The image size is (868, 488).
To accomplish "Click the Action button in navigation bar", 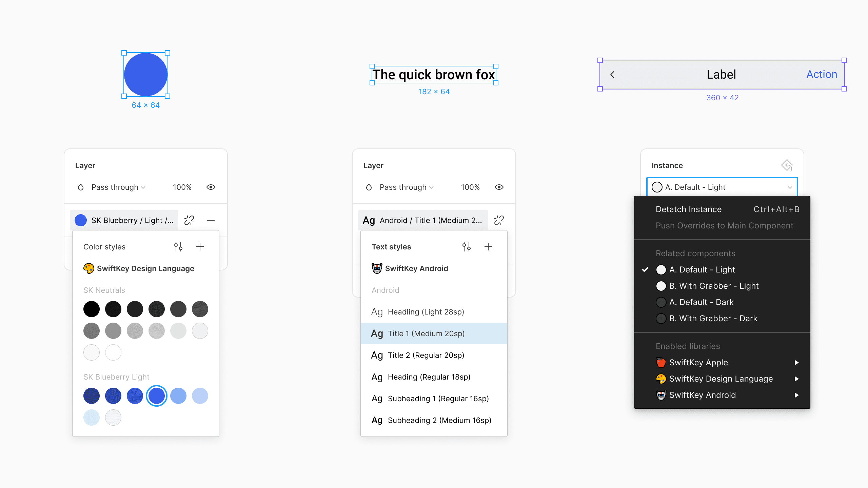I will coord(822,75).
